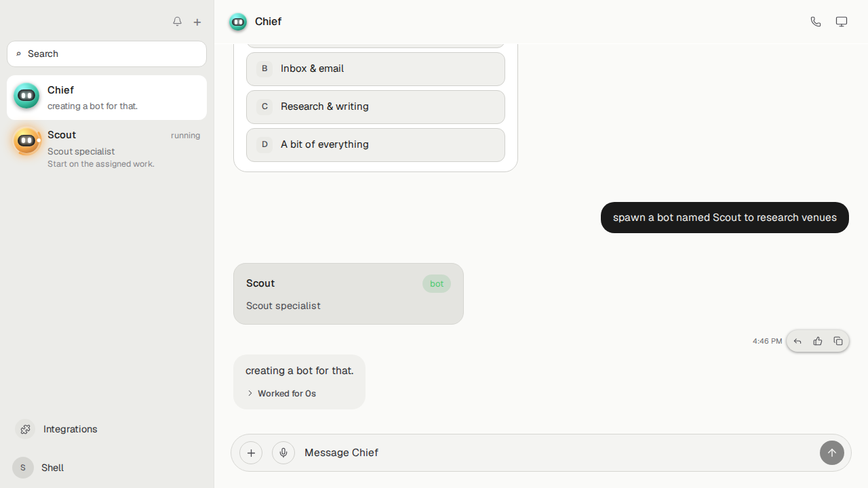868x488 pixels.
Task: Send message with the up-arrow button
Action: pyautogui.click(x=832, y=453)
